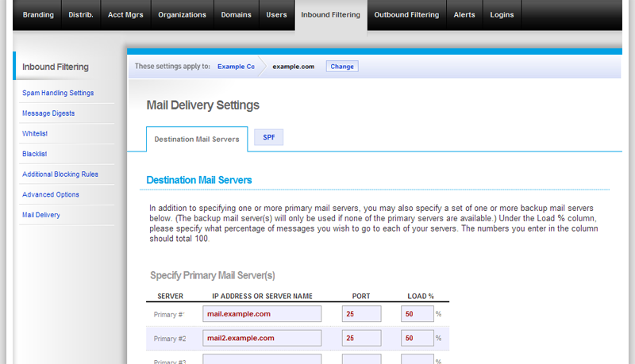Open the Blacklist sidebar link

[x=34, y=154]
